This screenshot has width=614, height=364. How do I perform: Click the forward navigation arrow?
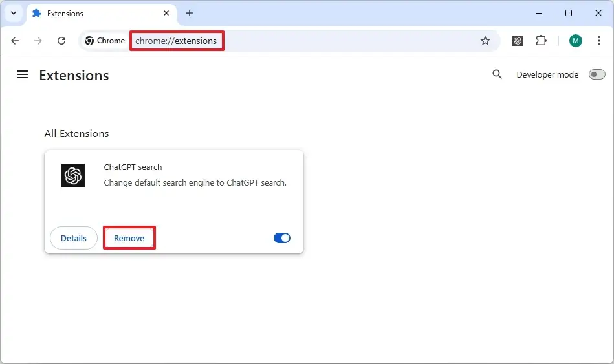(38, 41)
